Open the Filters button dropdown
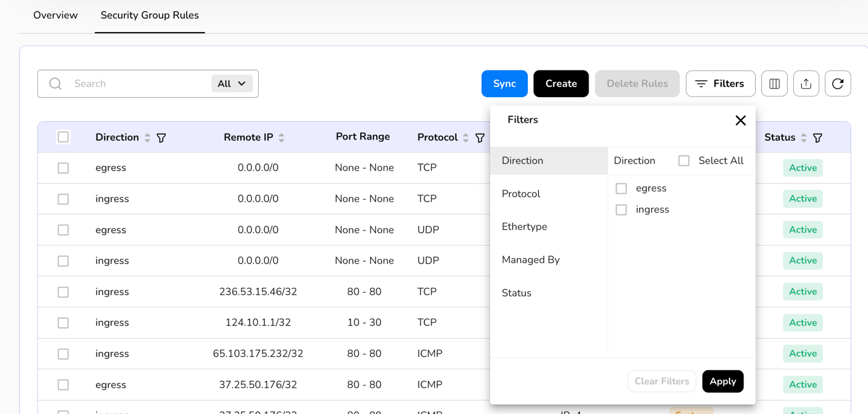868x414 pixels. click(720, 84)
